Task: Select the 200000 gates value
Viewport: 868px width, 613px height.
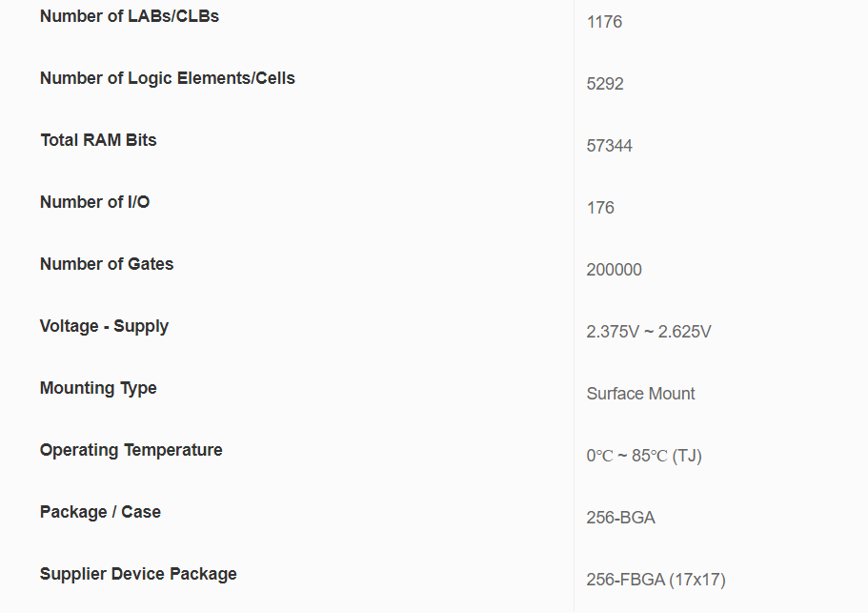Action: [x=615, y=270]
